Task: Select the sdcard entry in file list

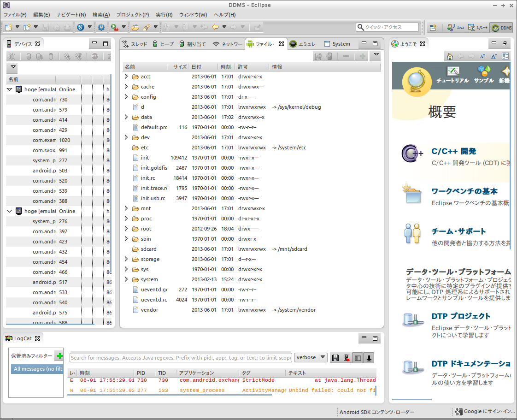Action: [x=252, y=249]
